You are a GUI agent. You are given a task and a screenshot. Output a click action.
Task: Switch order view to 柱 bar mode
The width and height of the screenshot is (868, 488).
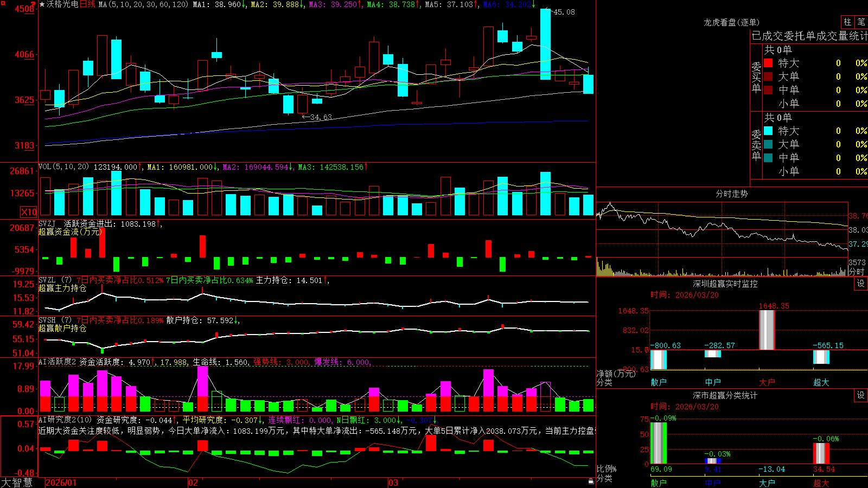(847, 22)
